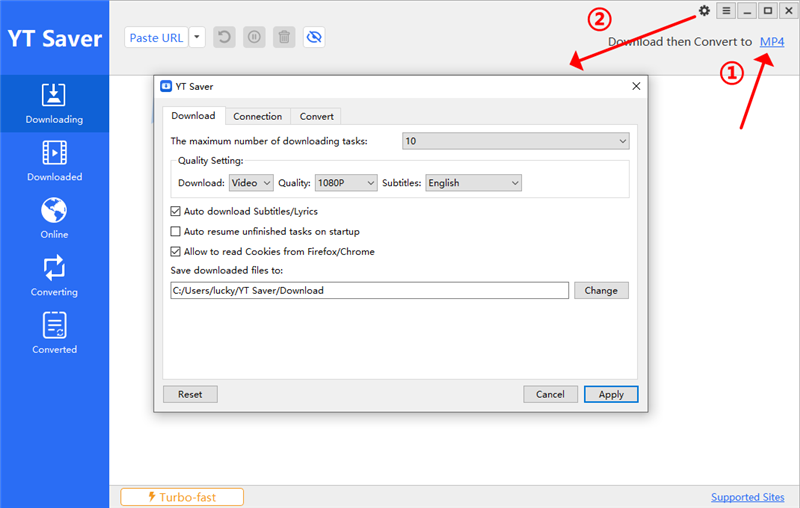Image resolution: width=800 pixels, height=508 pixels.
Task: Click the Change folder button
Action: pyautogui.click(x=601, y=290)
